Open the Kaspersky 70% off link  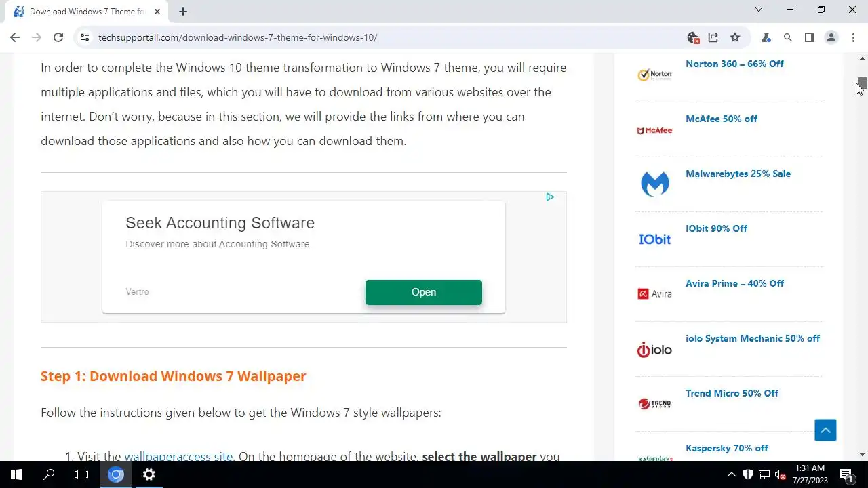727,448
